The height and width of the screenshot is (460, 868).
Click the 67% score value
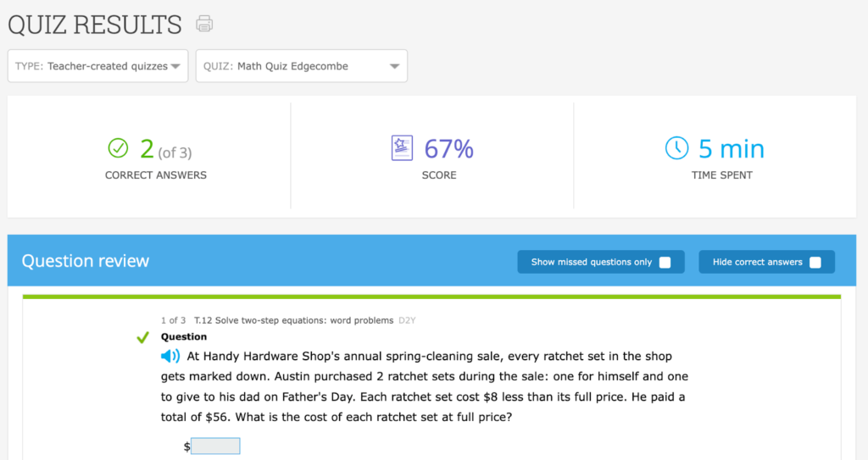point(449,148)
